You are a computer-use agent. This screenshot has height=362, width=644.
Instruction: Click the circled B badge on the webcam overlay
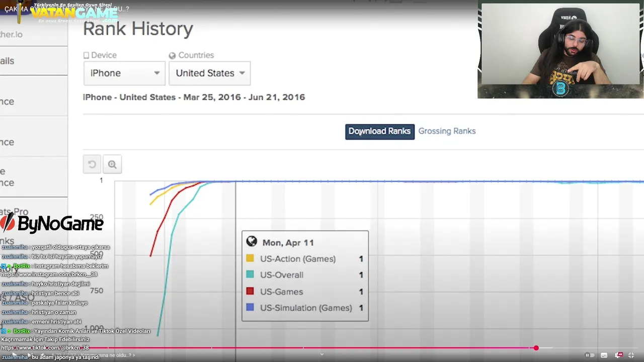[560, 89]
